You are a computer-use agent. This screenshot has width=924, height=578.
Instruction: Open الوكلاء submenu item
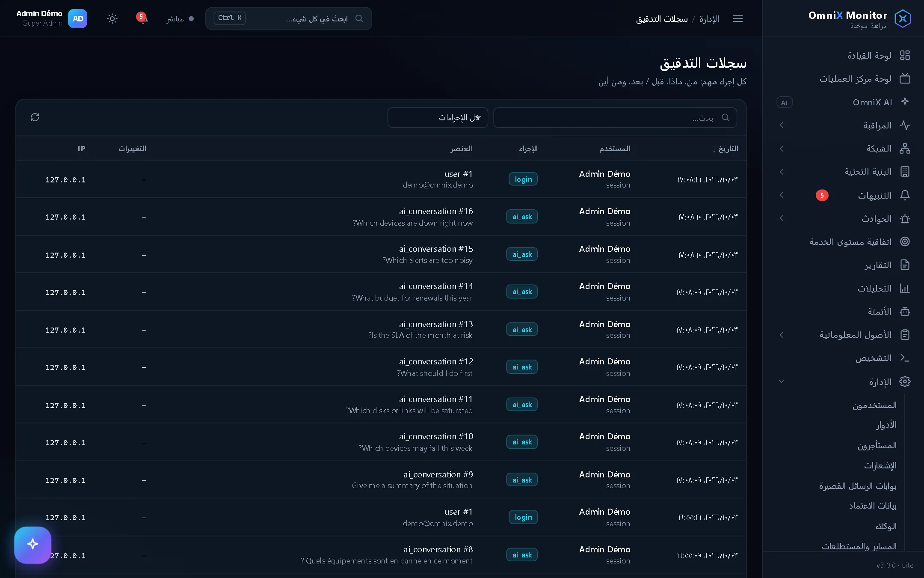click(886, 526)
